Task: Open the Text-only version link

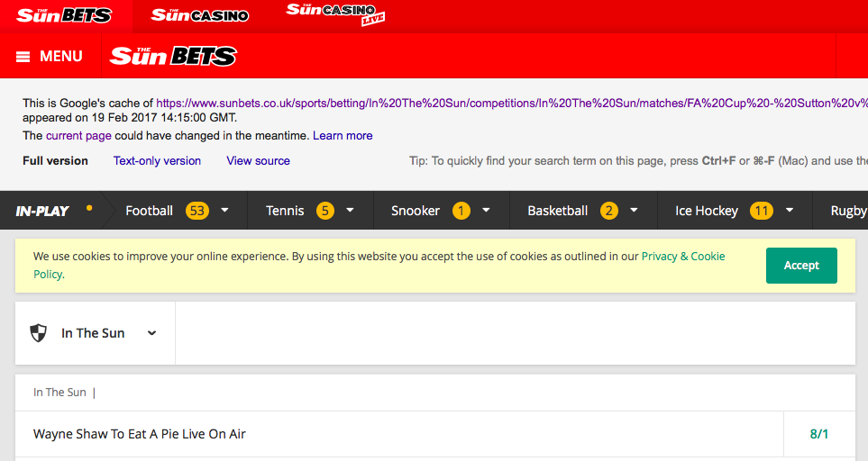Action: point(157,160)
